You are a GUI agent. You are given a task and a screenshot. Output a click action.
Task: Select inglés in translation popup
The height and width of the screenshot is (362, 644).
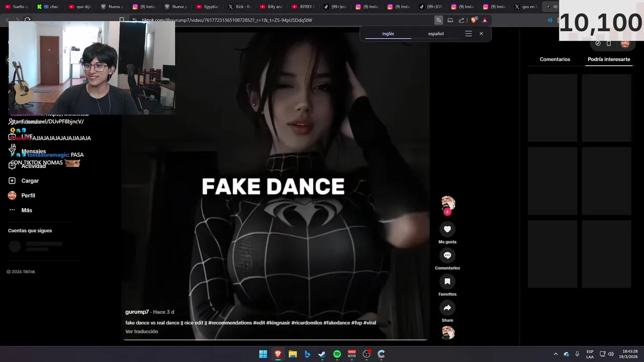point(388,34)
